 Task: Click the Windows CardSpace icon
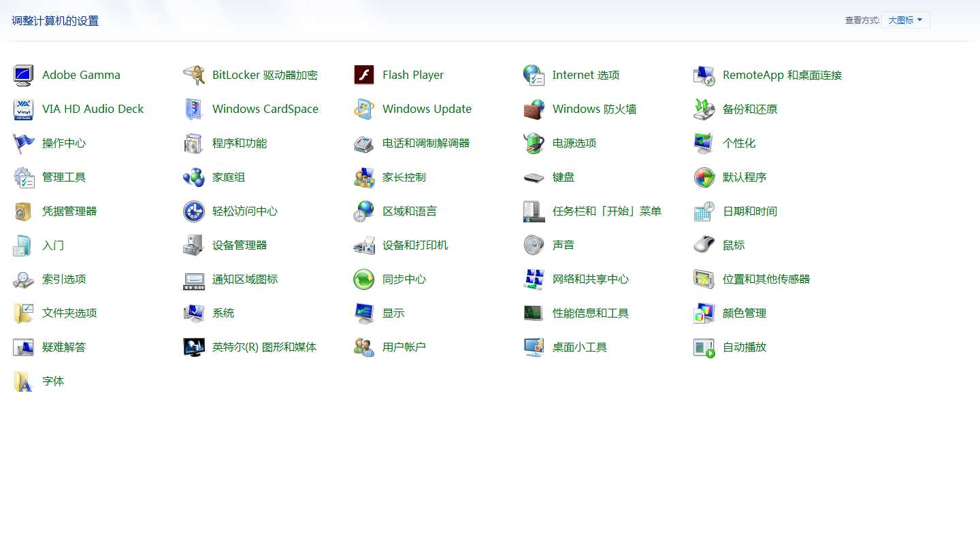coord(194,109)
